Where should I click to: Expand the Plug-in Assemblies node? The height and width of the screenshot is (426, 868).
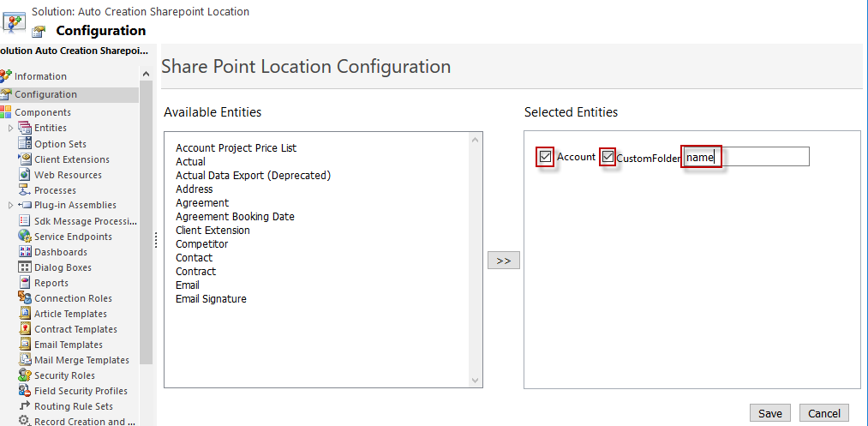pyautogui.click(x=11, y=206)
